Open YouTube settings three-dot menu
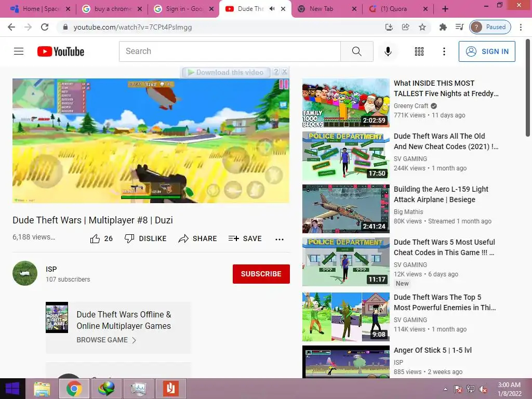The image size is (532, 399). [444, 51]
